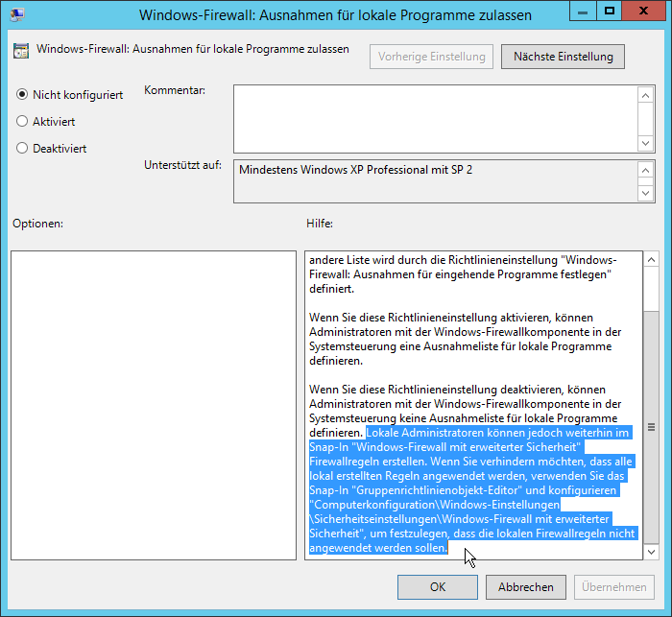Click the title bar system menu icon
The width and height of the screenshot is (672, 617).
[x=17, y=14]
